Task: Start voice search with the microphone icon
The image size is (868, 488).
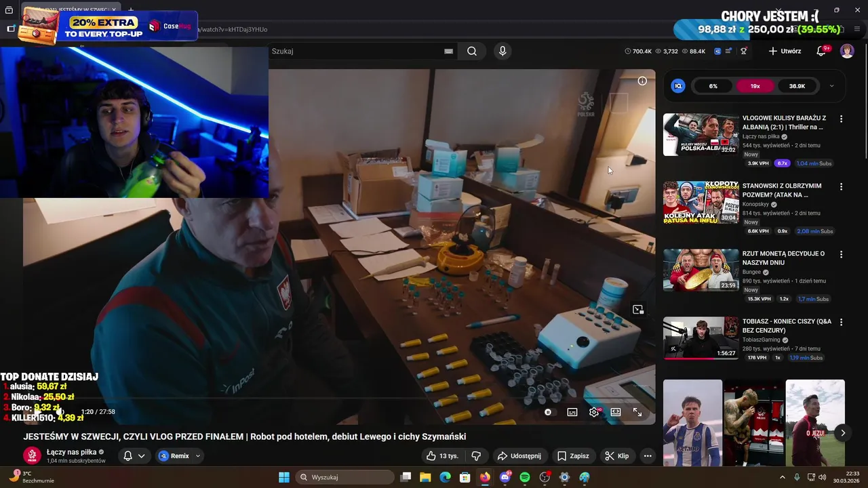Action: pos(502,51)
